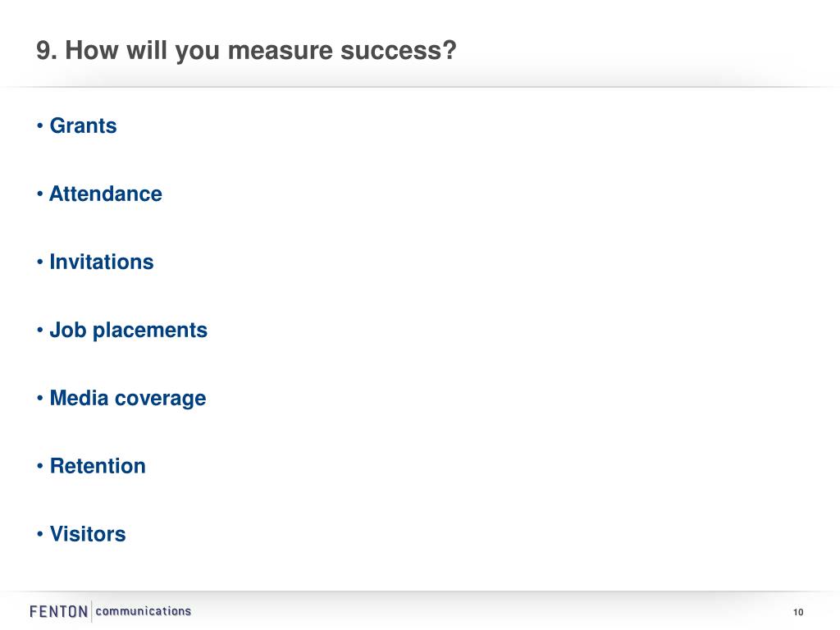Click the bullet dot before Grants

point(39,126)
